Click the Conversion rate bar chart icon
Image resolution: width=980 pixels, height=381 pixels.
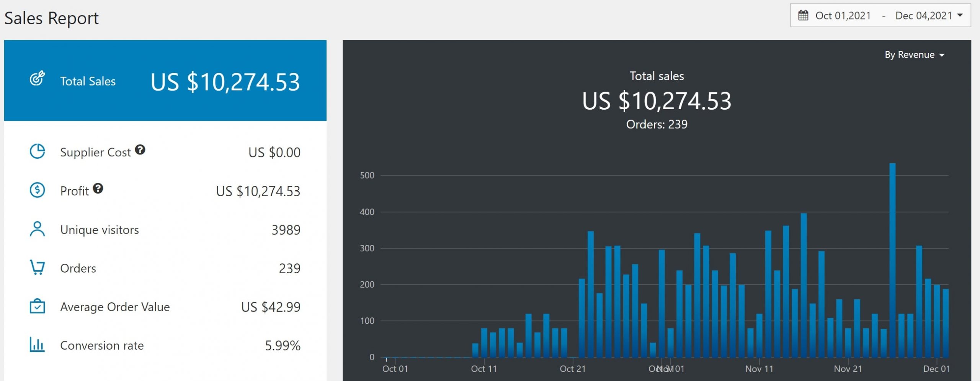37,344
